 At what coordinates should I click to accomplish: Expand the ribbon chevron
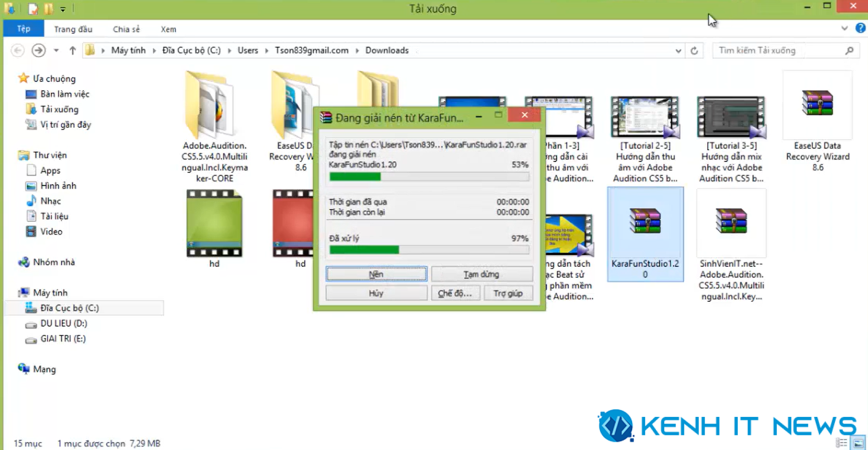(x=845, y=28)
